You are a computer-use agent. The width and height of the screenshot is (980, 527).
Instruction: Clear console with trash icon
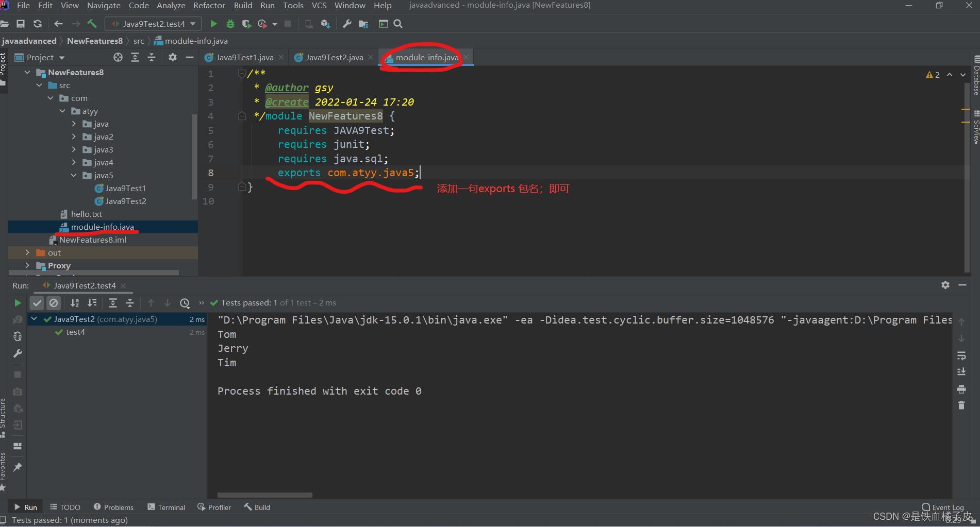(961, 405)
